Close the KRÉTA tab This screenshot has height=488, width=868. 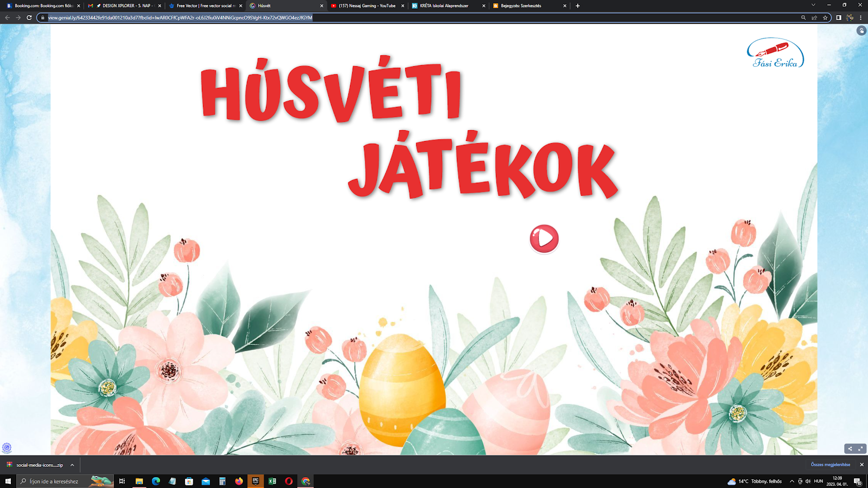(x=483, y=5)
